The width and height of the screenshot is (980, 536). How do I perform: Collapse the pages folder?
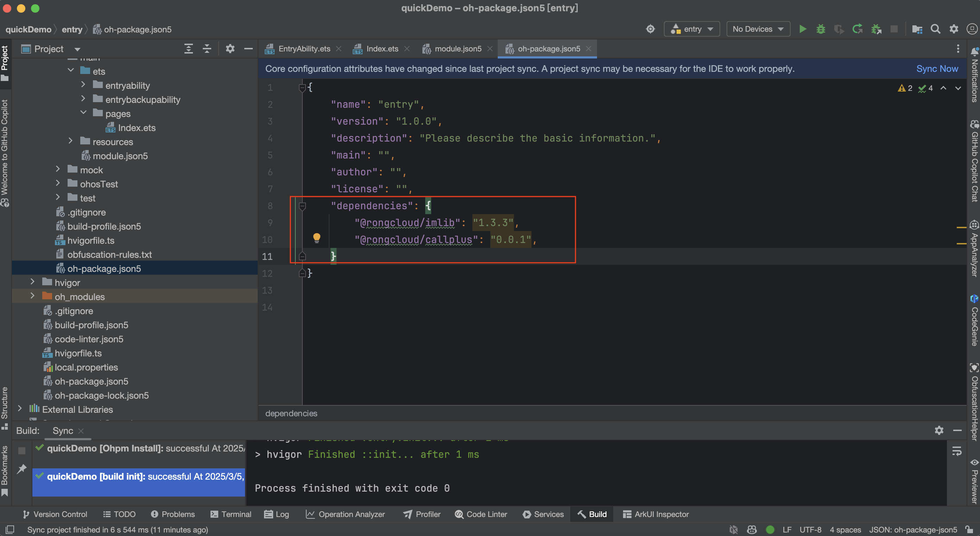(x=83, y=113)
